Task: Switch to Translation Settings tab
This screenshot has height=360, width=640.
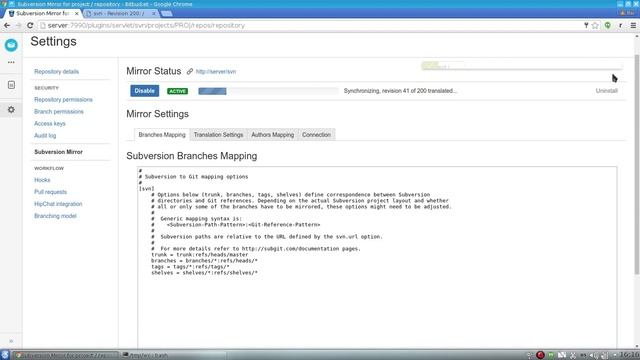Action: pyautogui.click(x=218, y=135)
